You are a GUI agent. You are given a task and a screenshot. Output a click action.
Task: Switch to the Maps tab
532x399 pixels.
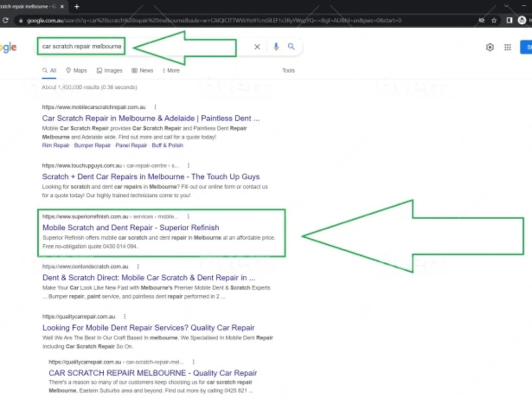76,71
